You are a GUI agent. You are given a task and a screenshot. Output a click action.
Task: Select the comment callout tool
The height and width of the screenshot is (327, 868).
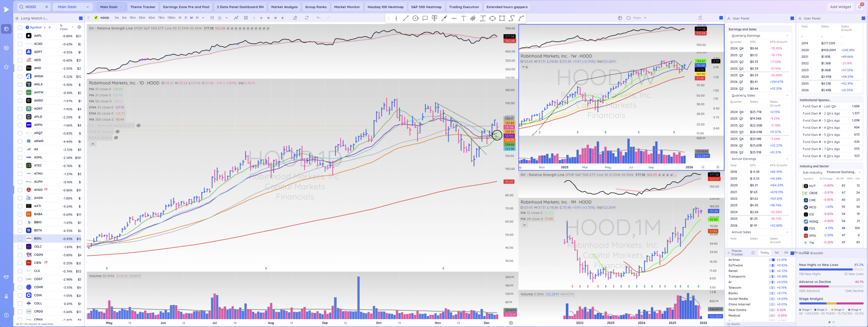click(x=425, y=18)
